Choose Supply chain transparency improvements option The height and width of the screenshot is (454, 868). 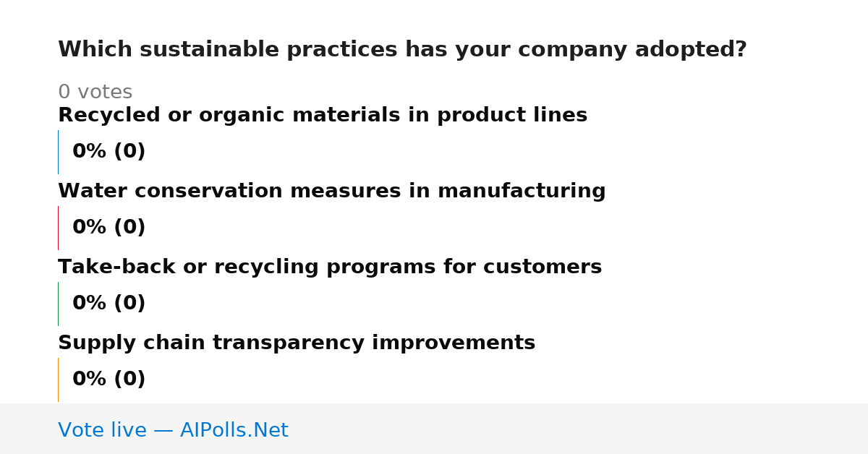click(x=297, y=343)
